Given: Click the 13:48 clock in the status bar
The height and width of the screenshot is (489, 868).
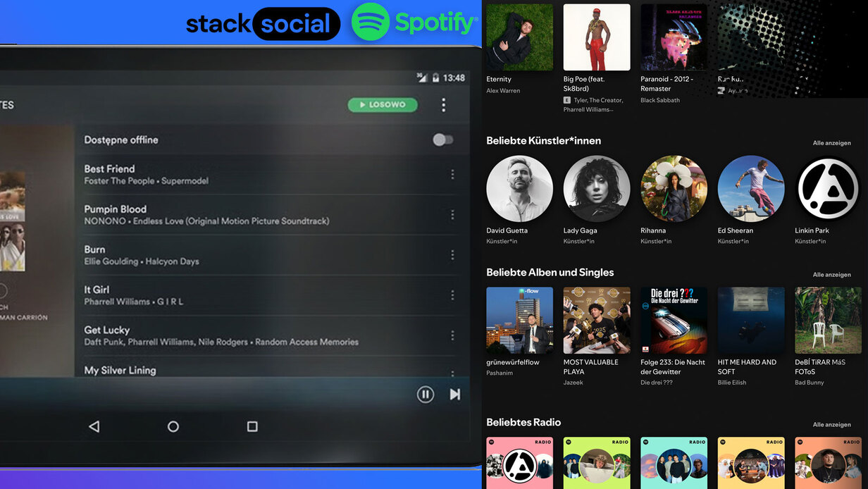Looking at the screenshot, I should coord(454,78).
